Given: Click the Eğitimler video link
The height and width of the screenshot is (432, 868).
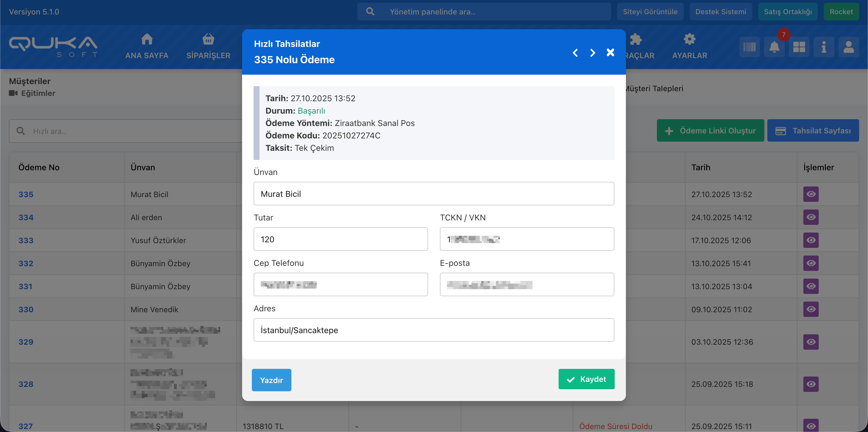Looking at the screenshot, I should point(38,93).
